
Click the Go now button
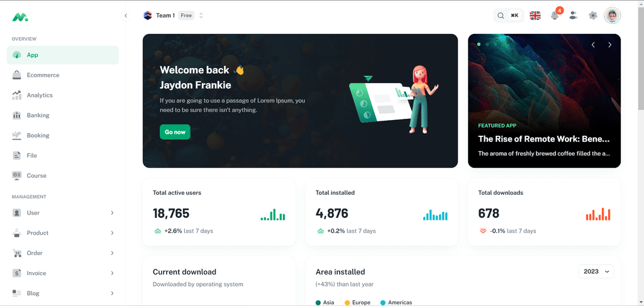coord(175,132)
